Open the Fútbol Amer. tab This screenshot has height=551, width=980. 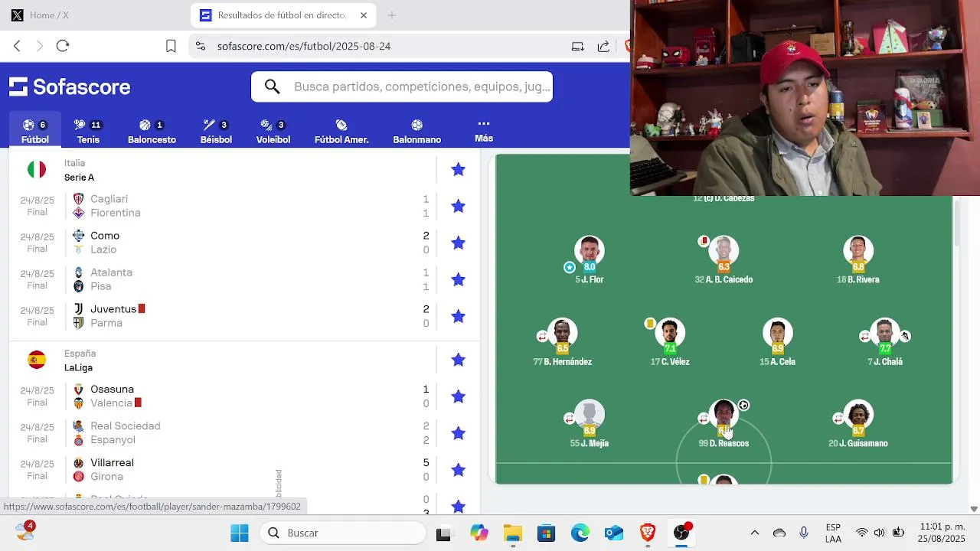[341, 132]
